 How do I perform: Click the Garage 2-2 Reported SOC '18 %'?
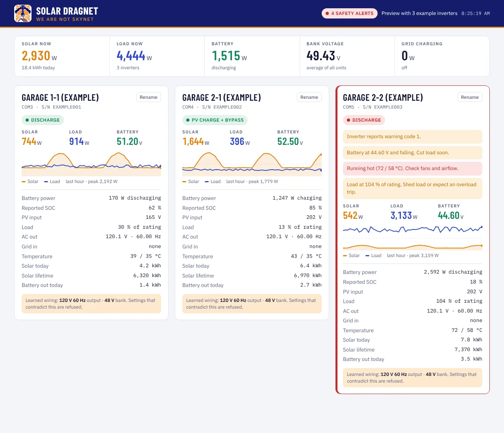pos(476,282)
